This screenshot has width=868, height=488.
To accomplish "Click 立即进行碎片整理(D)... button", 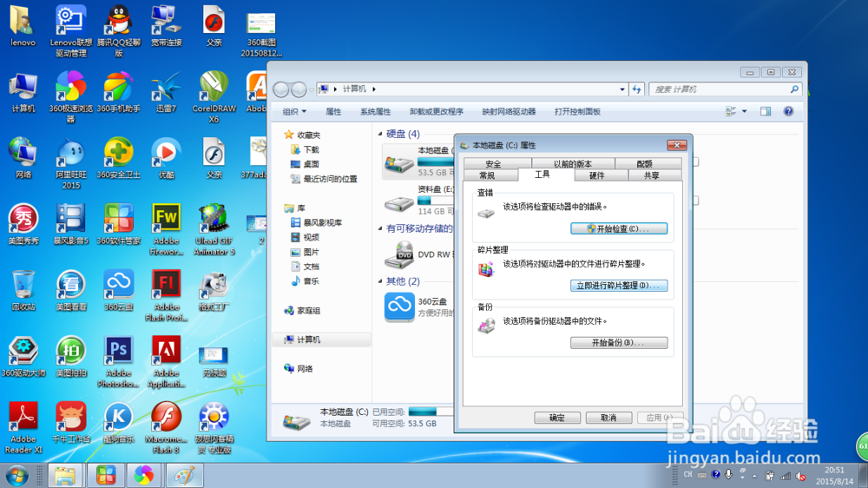I will 619,286.
